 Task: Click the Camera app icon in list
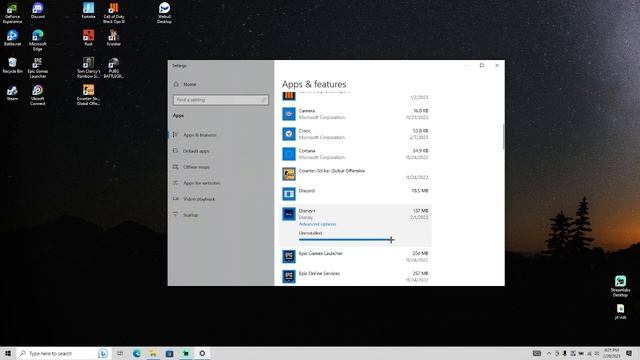point(289,114)
